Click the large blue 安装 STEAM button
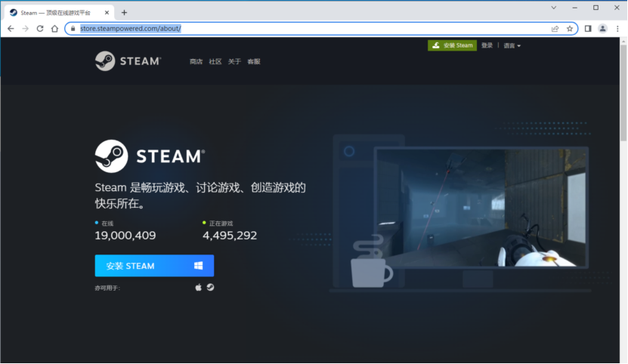 pos(154,266)
